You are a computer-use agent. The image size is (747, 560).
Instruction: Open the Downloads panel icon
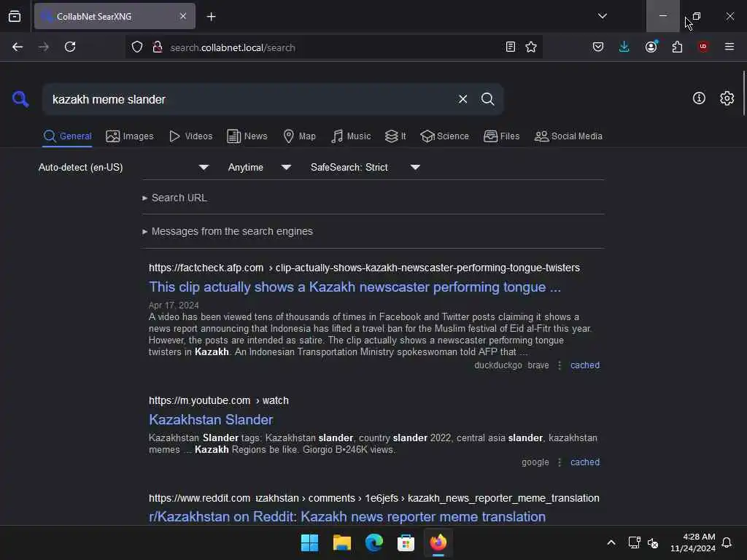[x=624, y=47]
